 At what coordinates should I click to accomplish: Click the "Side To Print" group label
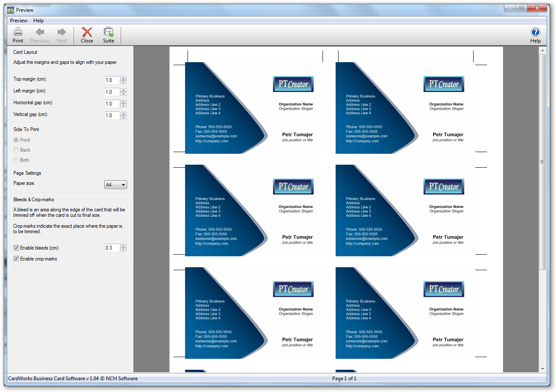tap(26, 129)
